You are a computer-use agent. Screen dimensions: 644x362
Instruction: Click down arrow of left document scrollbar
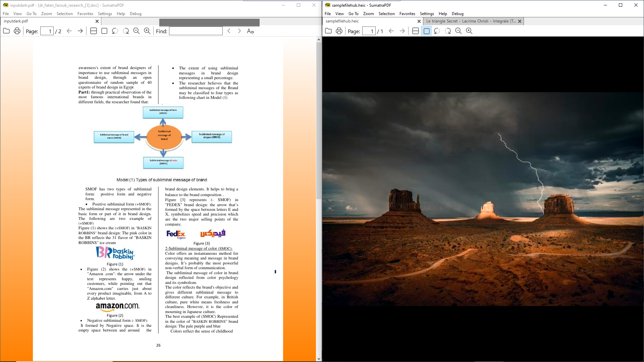[319, 359]
